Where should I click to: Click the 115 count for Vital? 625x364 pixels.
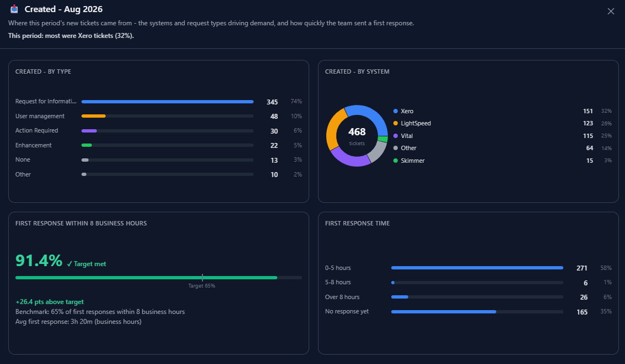pyautogui.click(x=588, y=136)
